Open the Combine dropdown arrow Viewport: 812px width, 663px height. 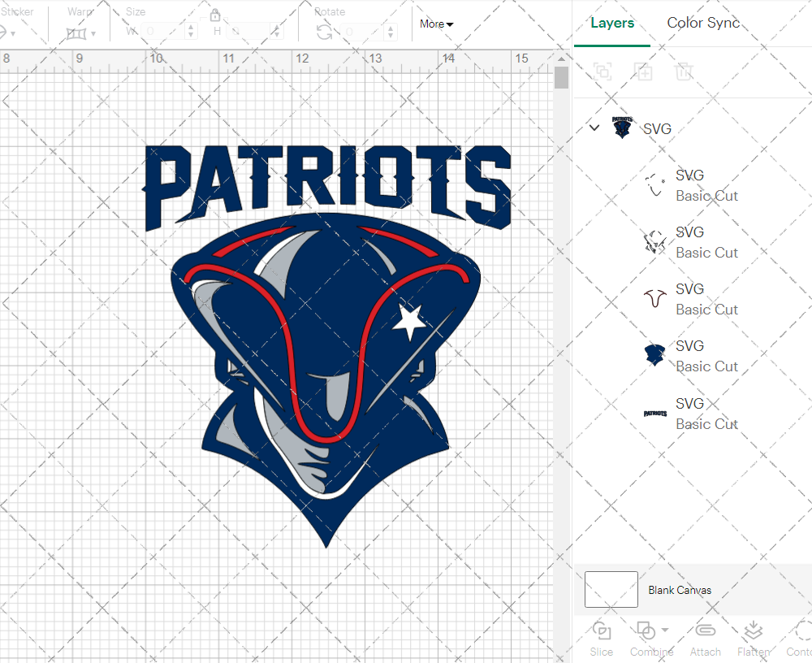point(665,630)
